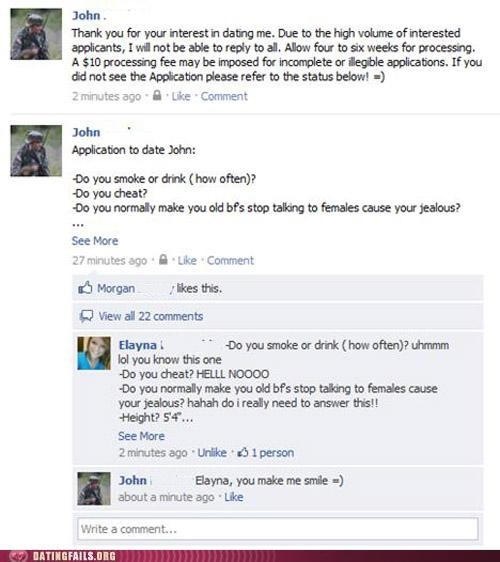Click the Write a comment field
The width and height of the screenshot is (500, 562).
coord(278,529)
